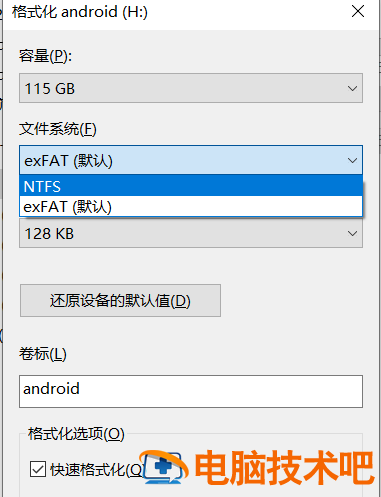This screenshot has width=381, height=497.
Task: Click the chevron on the capacity combo box
Action: pyautogui.click(x=352, y=88)
